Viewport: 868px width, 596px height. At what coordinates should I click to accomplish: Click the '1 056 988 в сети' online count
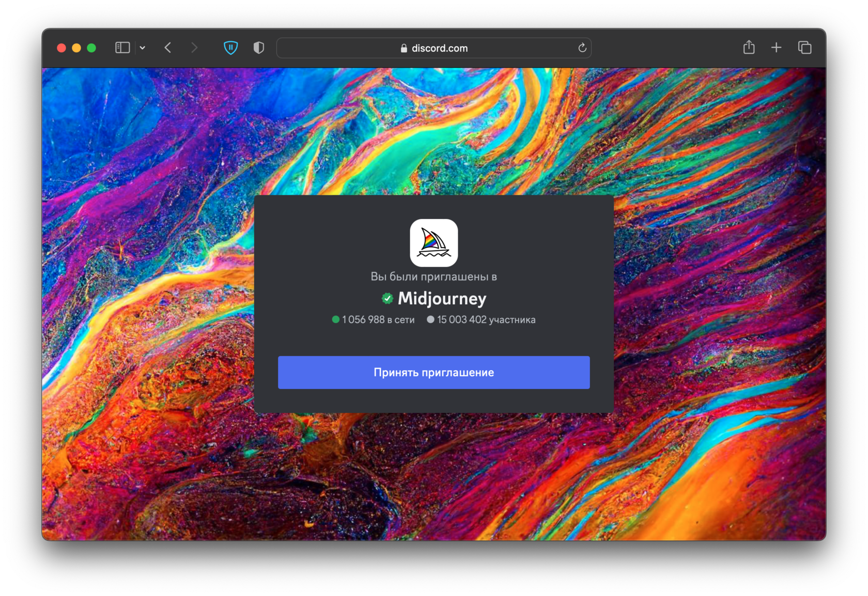[x=378, y=320]
